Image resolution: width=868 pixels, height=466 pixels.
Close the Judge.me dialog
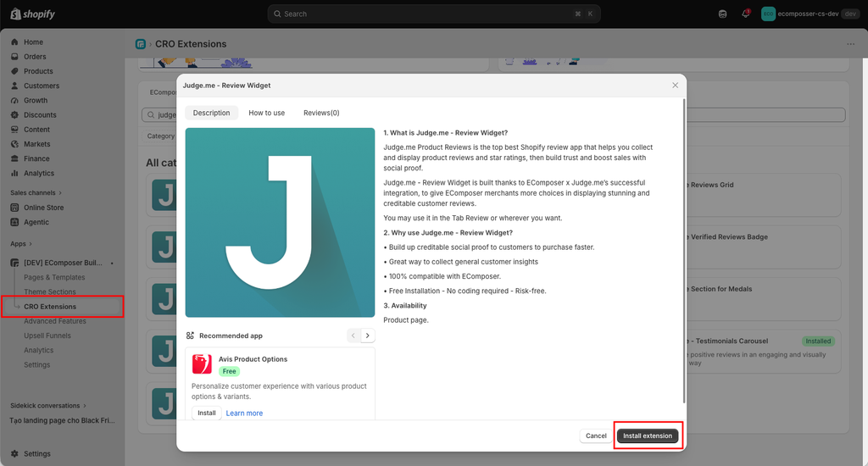675,86
